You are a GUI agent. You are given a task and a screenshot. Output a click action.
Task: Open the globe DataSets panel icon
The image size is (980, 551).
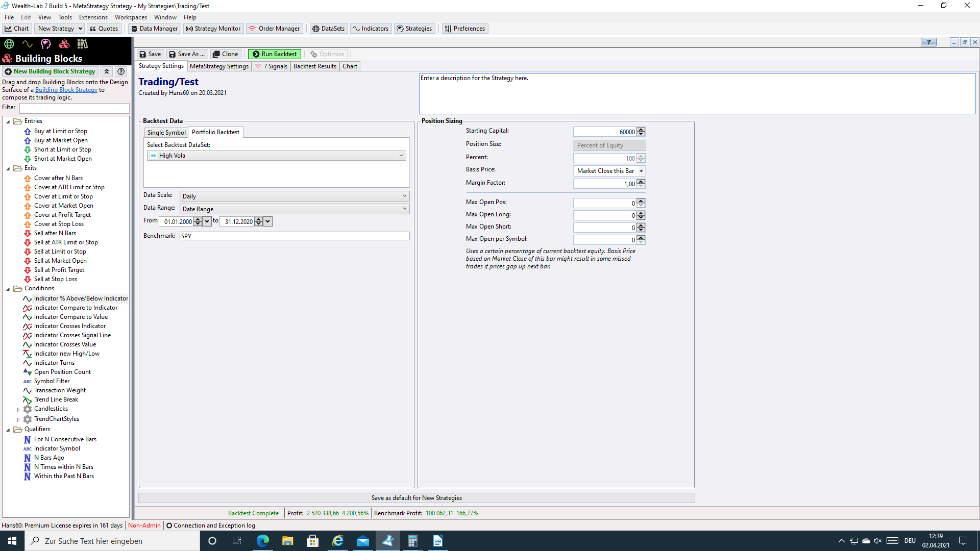9,44
